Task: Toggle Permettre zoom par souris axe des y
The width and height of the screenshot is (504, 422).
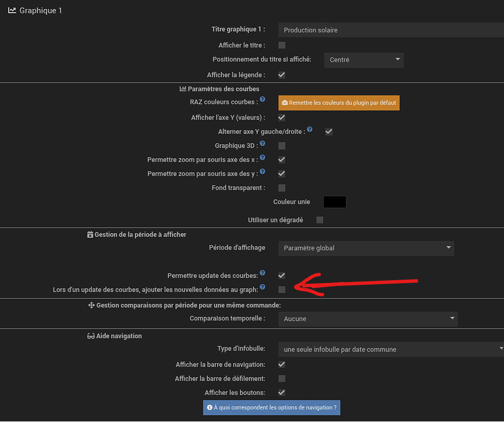Action: pyautogui.click(x=282, y=174)
